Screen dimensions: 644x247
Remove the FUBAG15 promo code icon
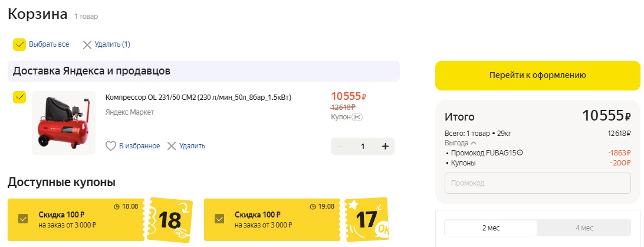tap(520, 152)
